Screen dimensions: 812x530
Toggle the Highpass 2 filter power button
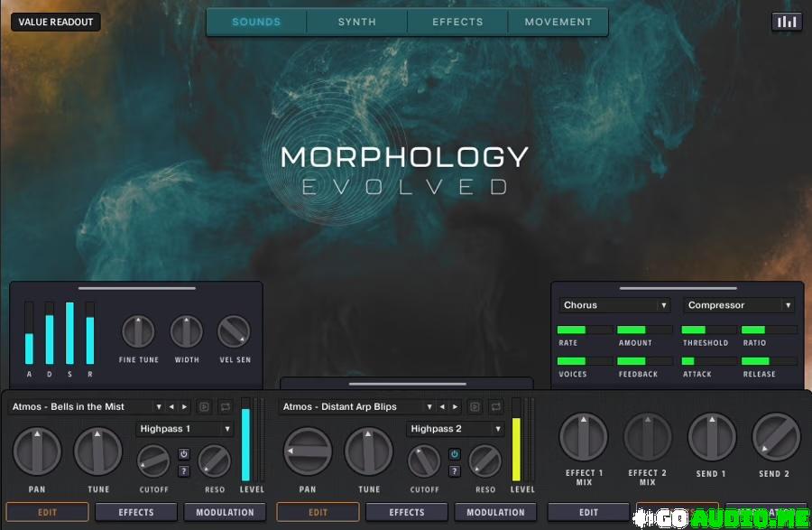(455, 454)
